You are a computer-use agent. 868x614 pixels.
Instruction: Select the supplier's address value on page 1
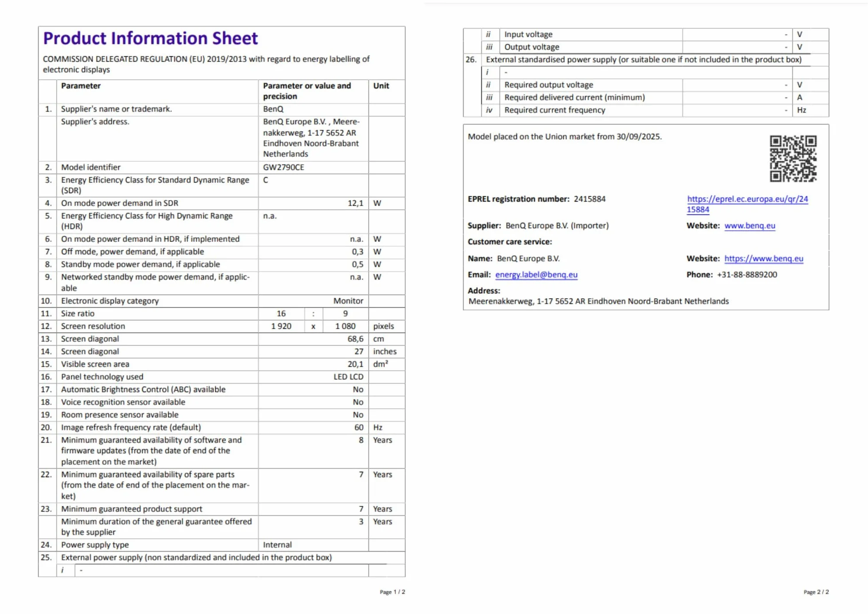point(311,138)
